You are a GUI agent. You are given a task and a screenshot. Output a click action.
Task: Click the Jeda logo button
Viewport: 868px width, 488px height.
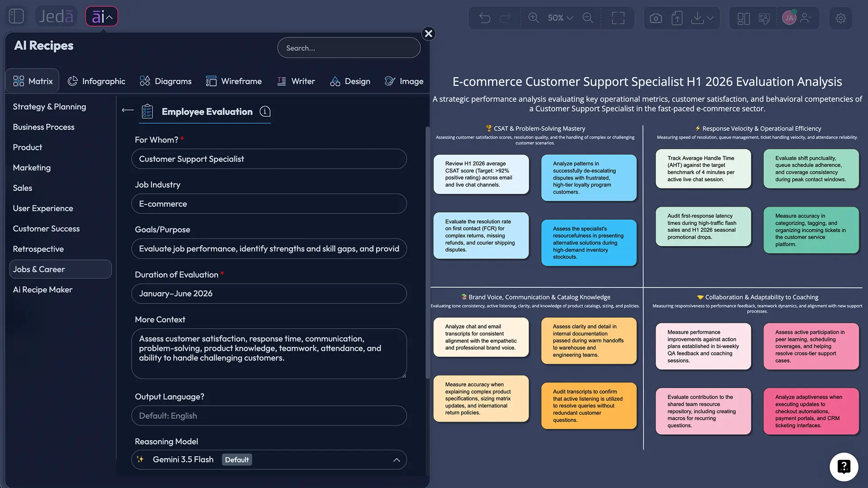56,16
